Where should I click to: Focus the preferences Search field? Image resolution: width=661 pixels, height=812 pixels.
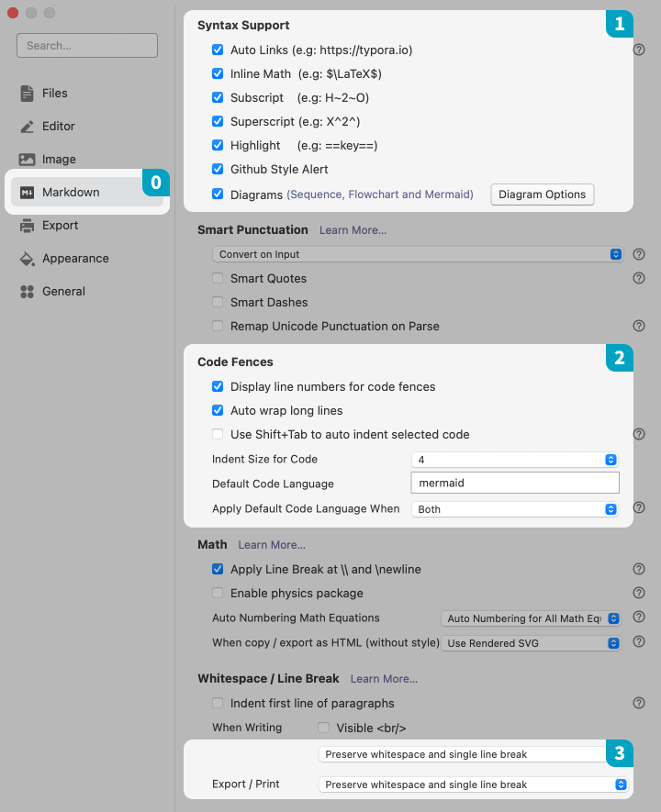click(x=87, y=46)
